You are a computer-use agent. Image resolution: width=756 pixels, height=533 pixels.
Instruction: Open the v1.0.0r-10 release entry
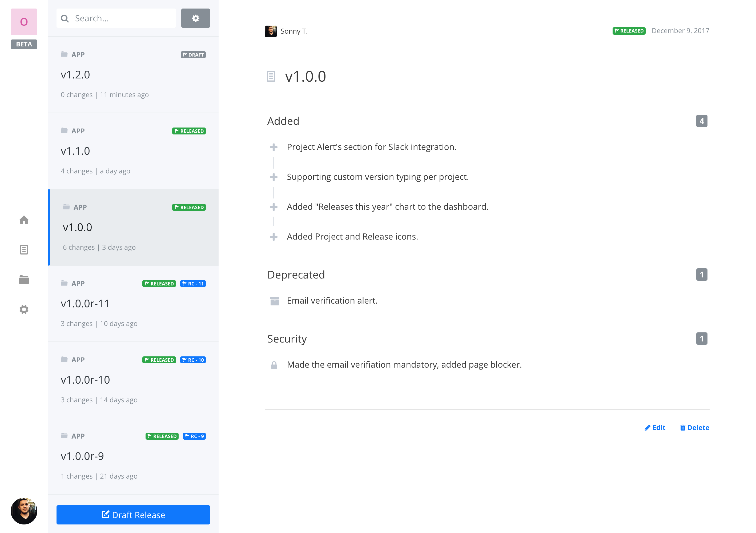click(x=133, y=380)
